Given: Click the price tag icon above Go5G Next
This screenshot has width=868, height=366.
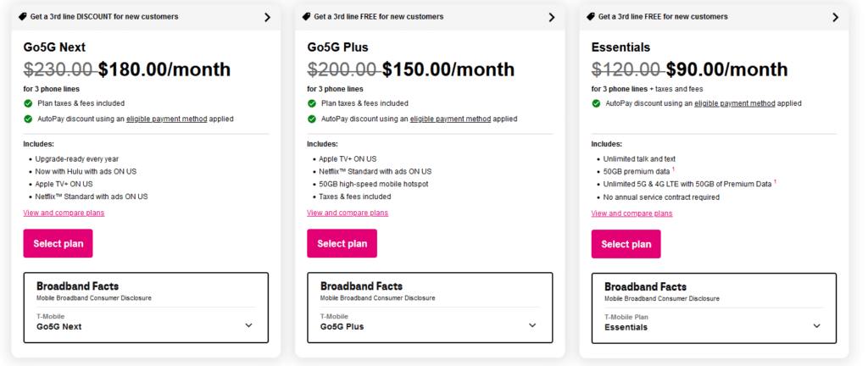Looking at the screenshot, I should pos(22,17).
